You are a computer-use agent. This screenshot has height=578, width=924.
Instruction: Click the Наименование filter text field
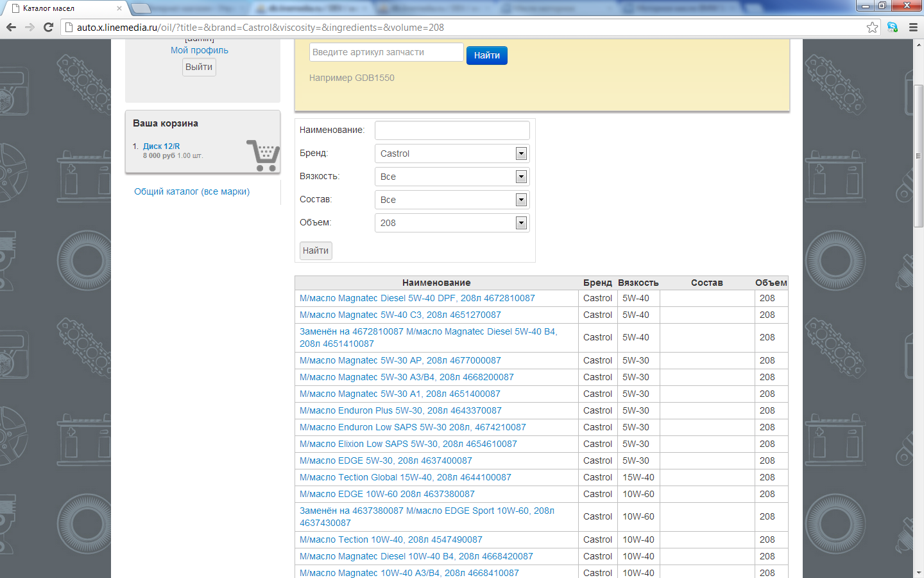pos(452,130)
